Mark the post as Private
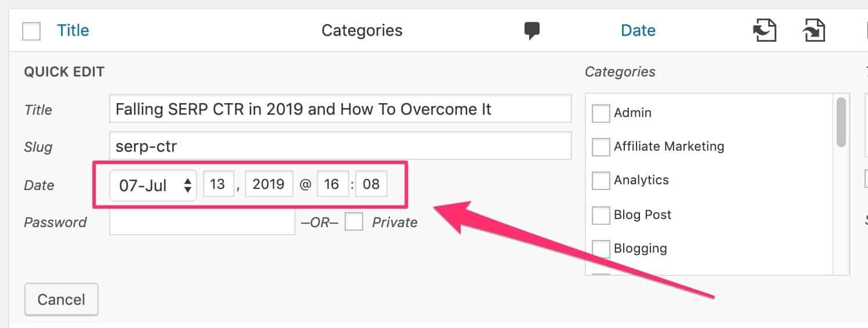The image size is (868, 328). 354,222
